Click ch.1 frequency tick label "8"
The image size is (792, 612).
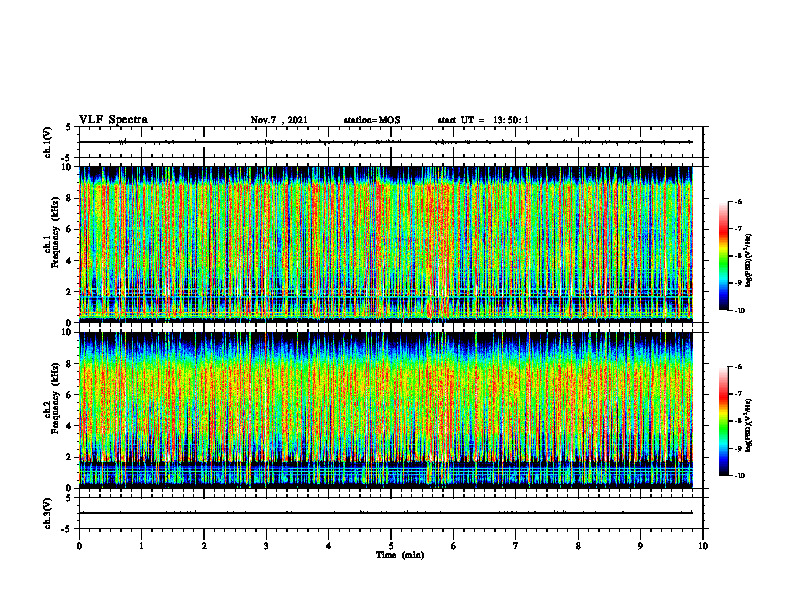point(70,198)
